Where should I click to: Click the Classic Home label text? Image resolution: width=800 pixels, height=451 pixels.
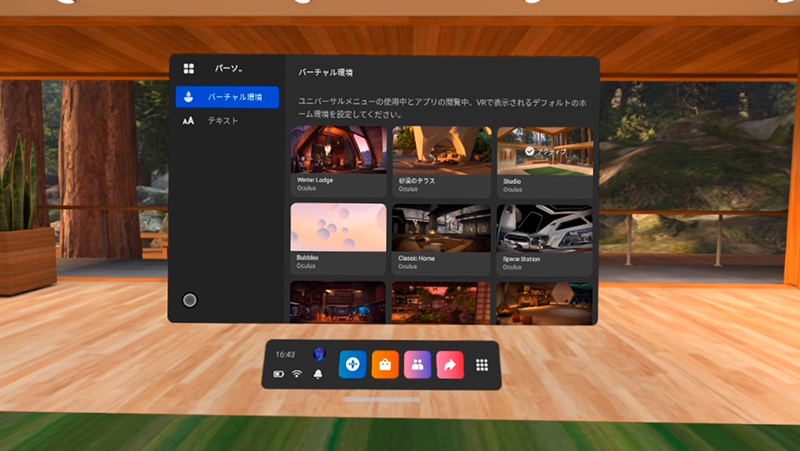click(416, 258)
